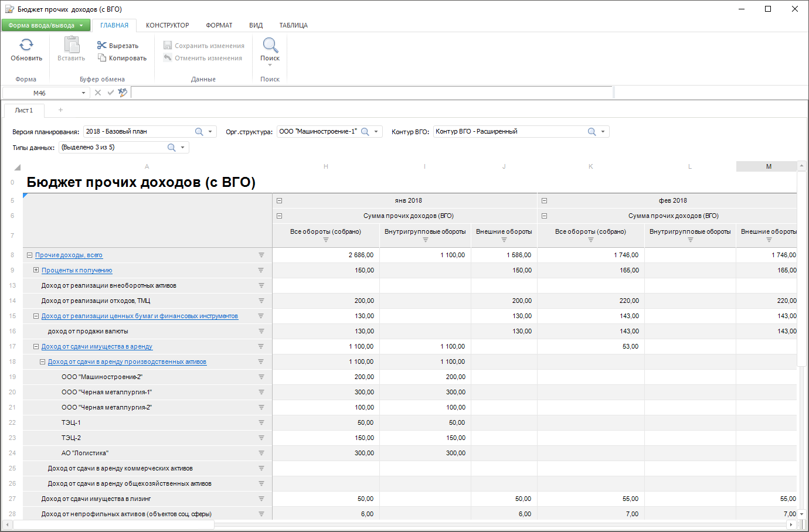Viewport: 809px width, 532px height.
Task: Click the Обновить refresh icon
Action: 26,45
